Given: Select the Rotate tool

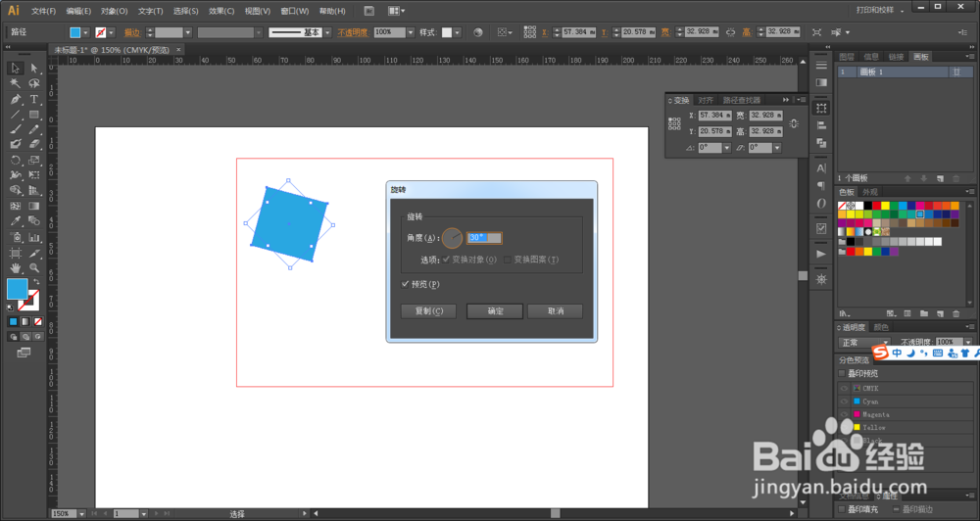Looking at the screenshot, I should pyautogui.click(x=16, y=160).
